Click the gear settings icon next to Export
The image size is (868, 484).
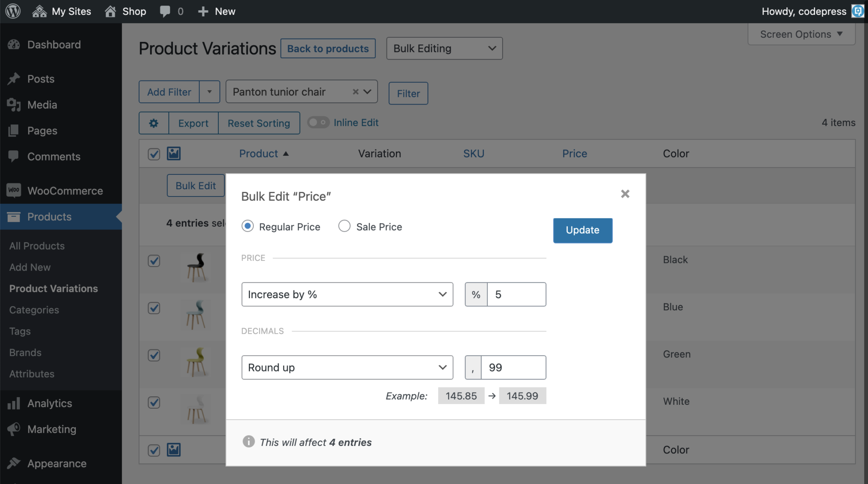pos(153,123)
